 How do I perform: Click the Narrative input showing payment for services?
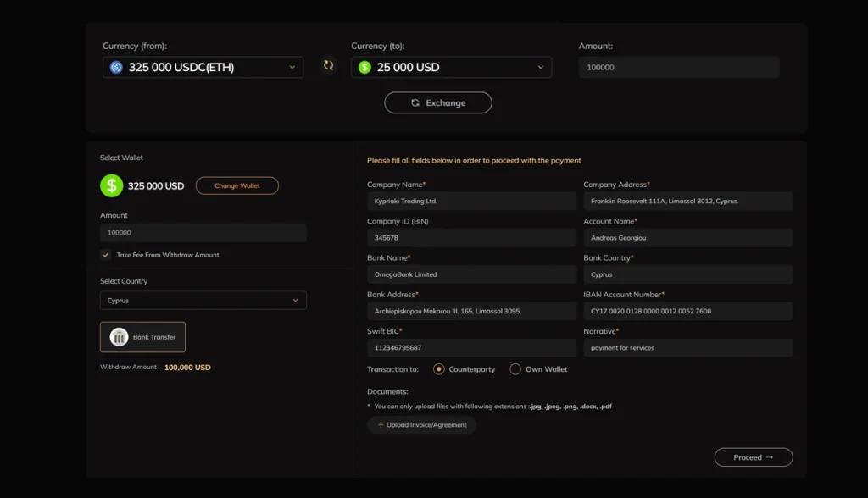tap(687, 347)
